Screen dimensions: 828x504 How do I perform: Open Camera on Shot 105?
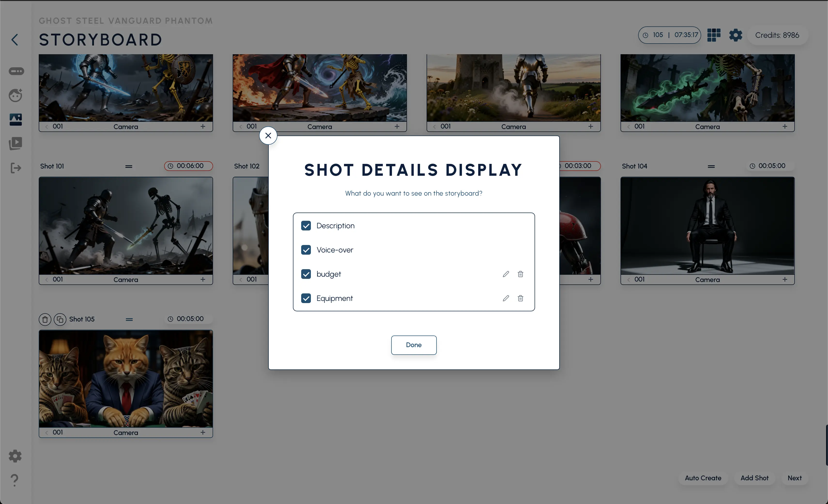126,432
